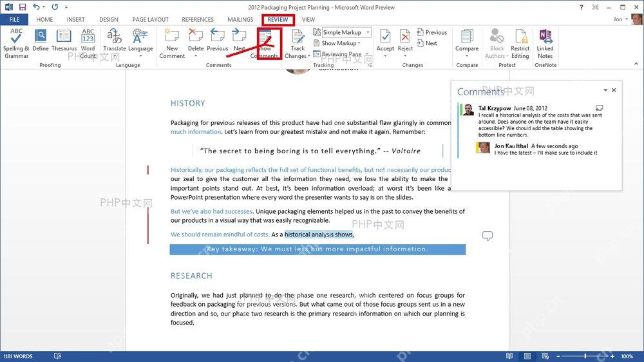Screen dimensions: 644x362
Task: Zoom in with the plus button
Action: 612,356
